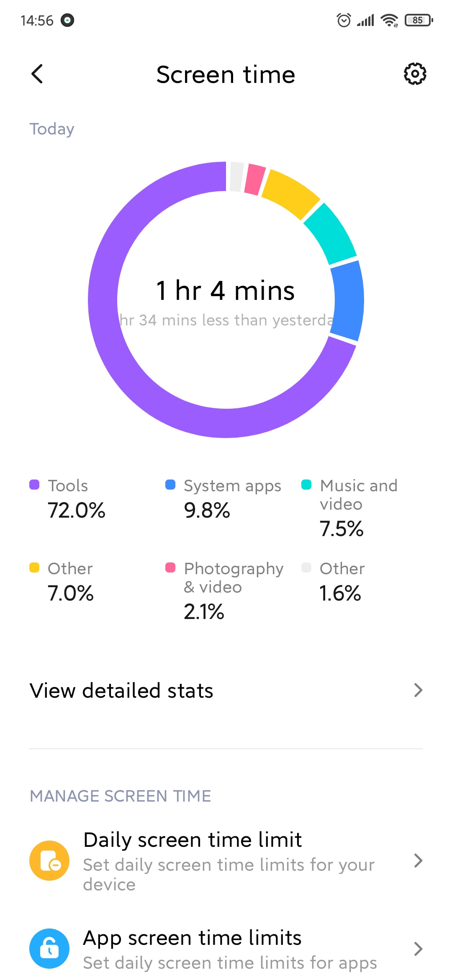This screenshot has width=452, height=980.
Task: Tap the purple Tools legend swatch
Action: pyautogui.click(x=34, y=485)
